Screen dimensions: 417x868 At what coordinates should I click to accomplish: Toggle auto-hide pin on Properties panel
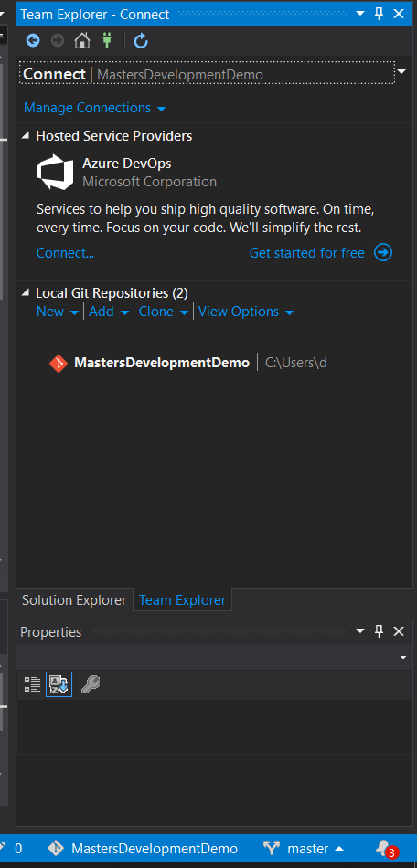(x=380, y=631)
